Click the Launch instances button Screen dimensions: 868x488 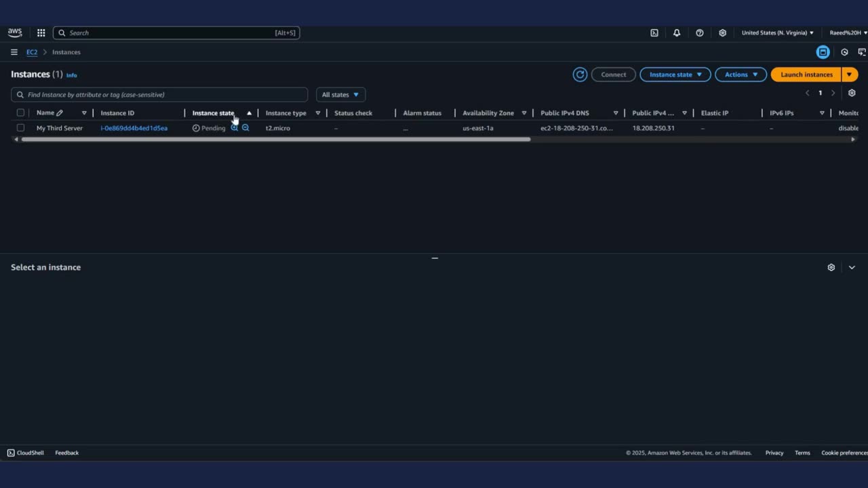[x=806, y=75]
